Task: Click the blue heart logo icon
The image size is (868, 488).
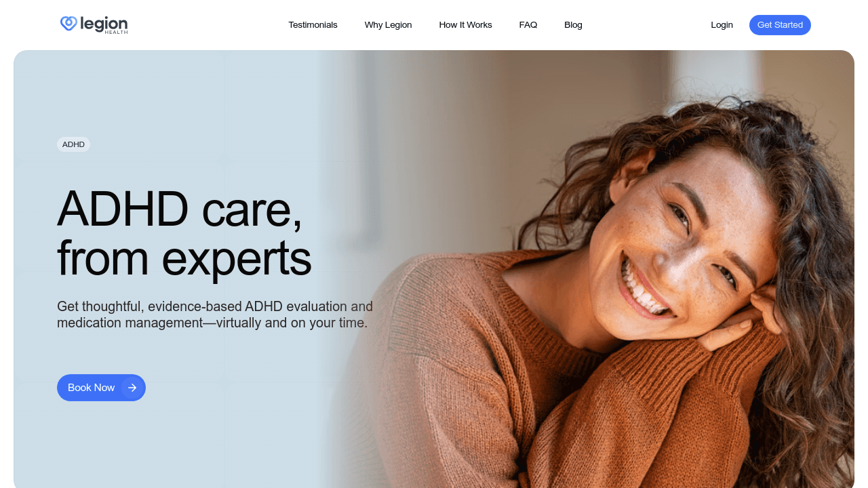Action: [68, 24]
